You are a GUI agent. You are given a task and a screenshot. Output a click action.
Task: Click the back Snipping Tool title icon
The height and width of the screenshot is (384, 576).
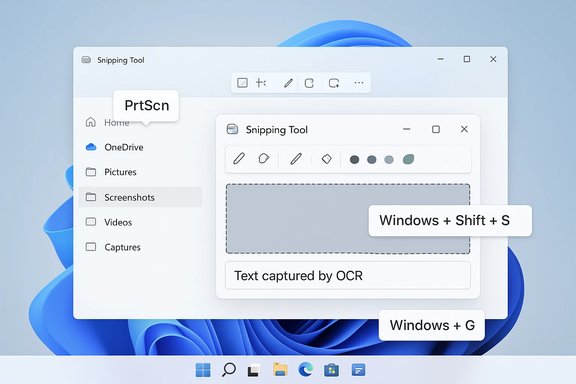click(x=86, y=60)
